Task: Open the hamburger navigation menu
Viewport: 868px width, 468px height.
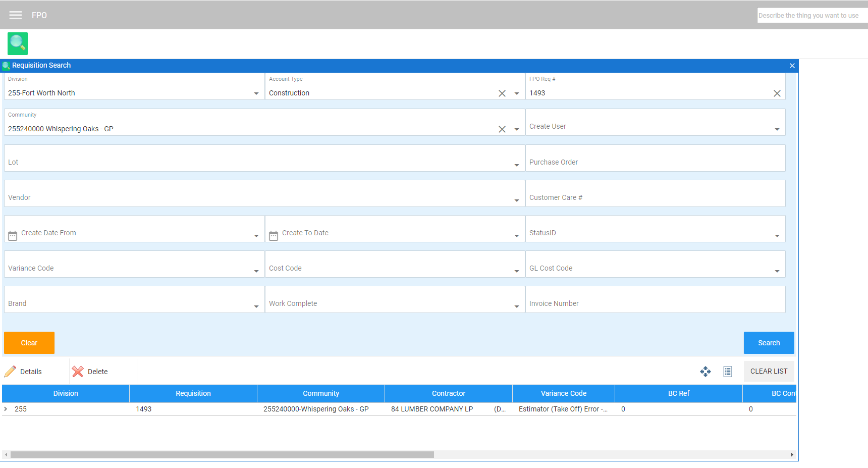Action: (x=16, y=15)
